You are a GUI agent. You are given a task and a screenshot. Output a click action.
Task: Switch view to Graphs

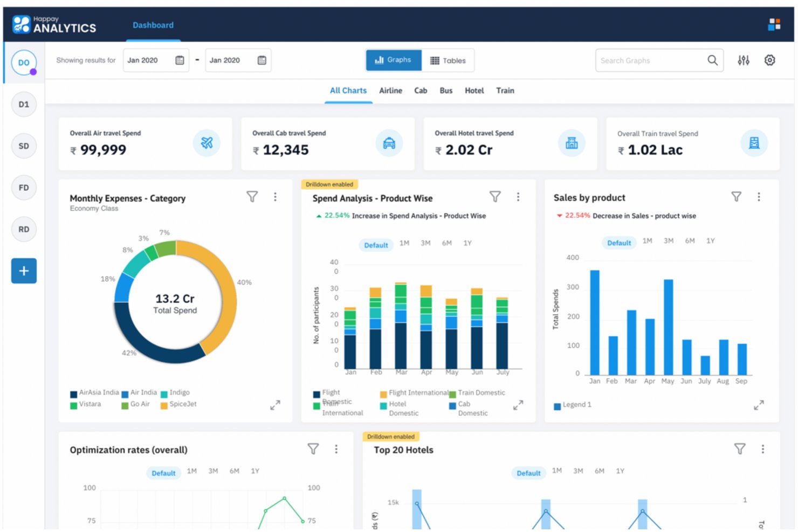pyautogui.click(x=394, y=60)
